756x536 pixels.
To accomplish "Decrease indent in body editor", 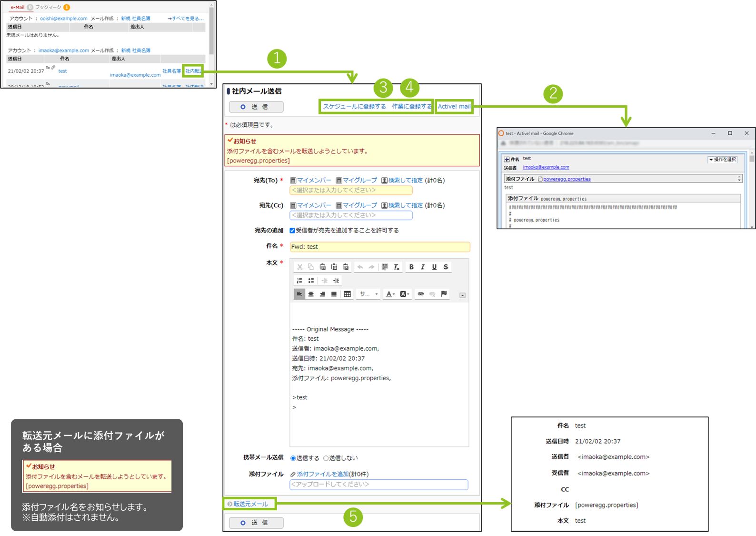I will (x=325, y=281).
